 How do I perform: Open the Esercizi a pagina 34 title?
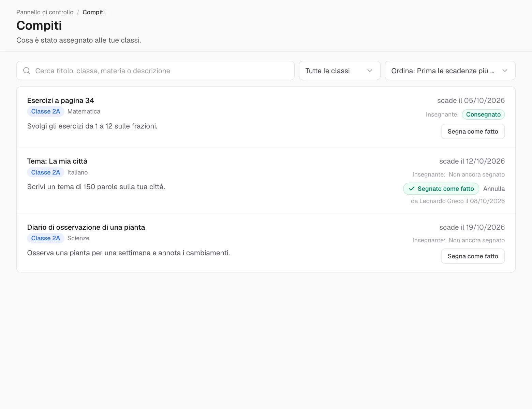tap(60, 101)
